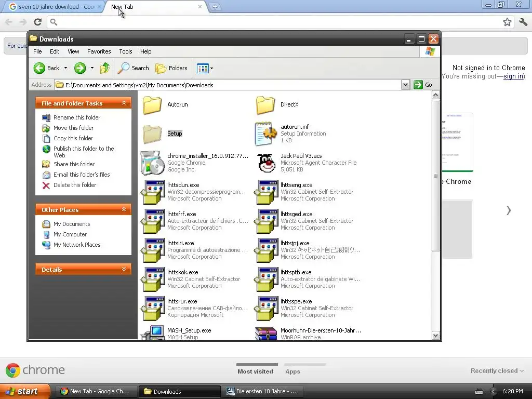Click the Explorer address path field
532x399 pixels.
228,85
